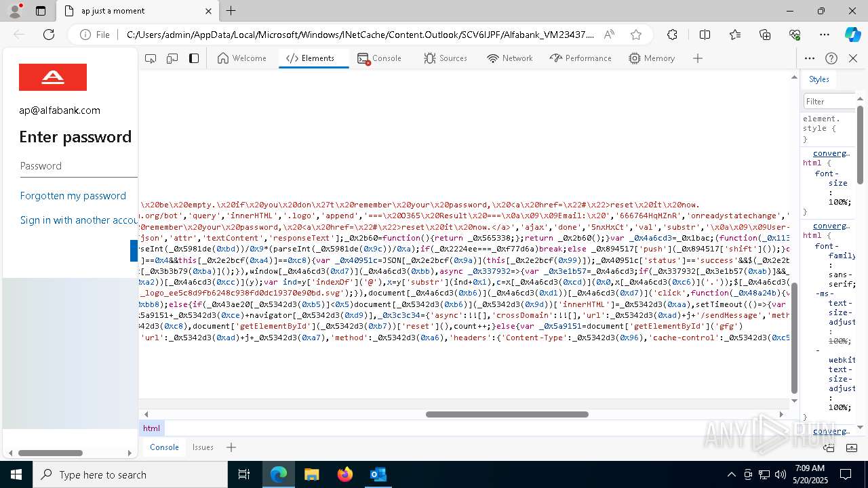Screen dimensions: 868x488
Task: Select the Styles pane tab
Action: coord(818,79)
